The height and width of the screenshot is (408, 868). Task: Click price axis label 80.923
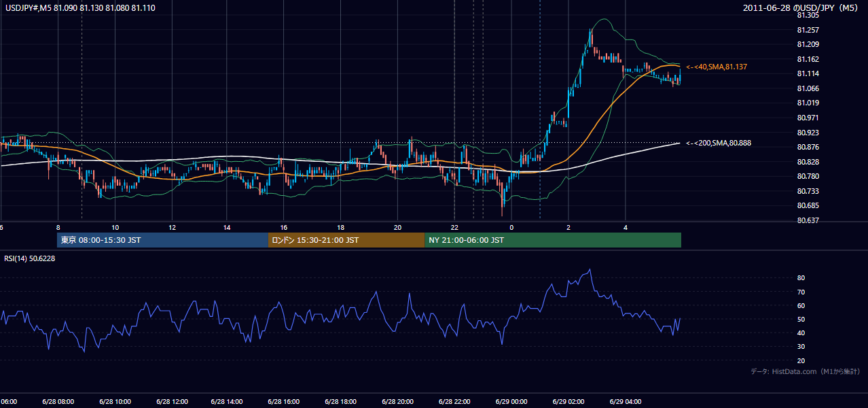(808, 133)
